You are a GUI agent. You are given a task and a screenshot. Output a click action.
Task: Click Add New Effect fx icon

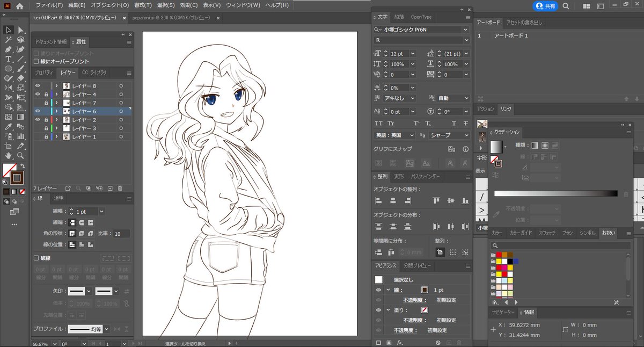[x=400, y=342]
